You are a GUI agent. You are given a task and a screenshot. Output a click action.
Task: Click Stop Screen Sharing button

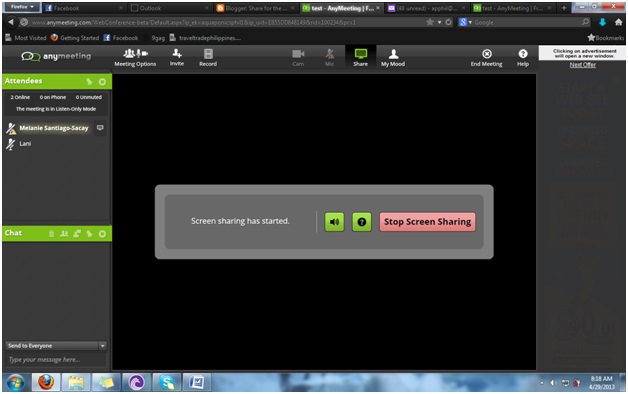click(x=427, y=222)
